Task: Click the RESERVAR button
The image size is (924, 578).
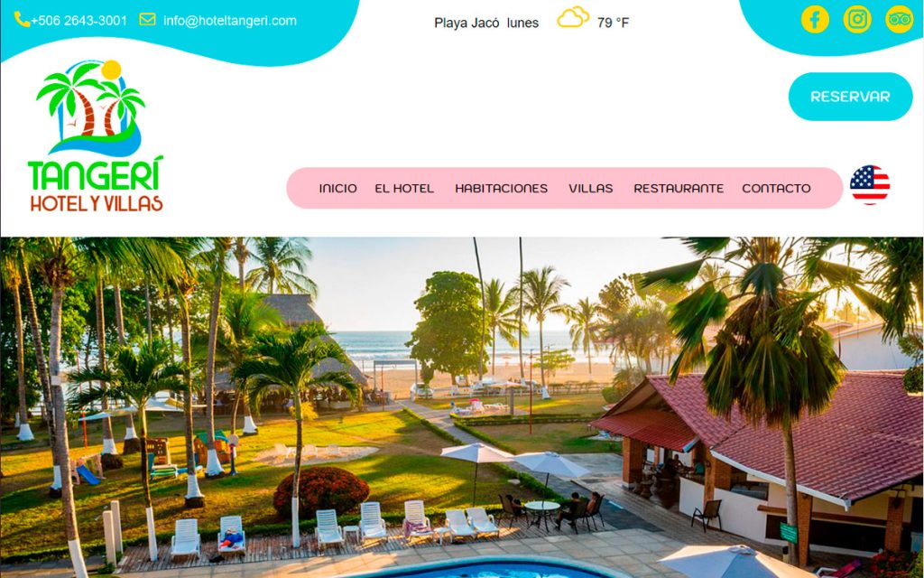Action: 850,97
